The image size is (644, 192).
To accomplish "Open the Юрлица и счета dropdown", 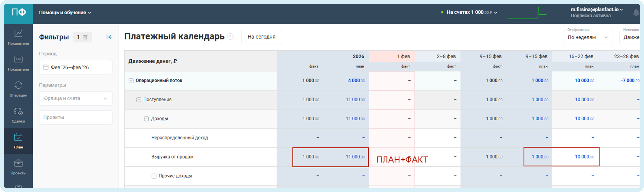I will 76,99.
